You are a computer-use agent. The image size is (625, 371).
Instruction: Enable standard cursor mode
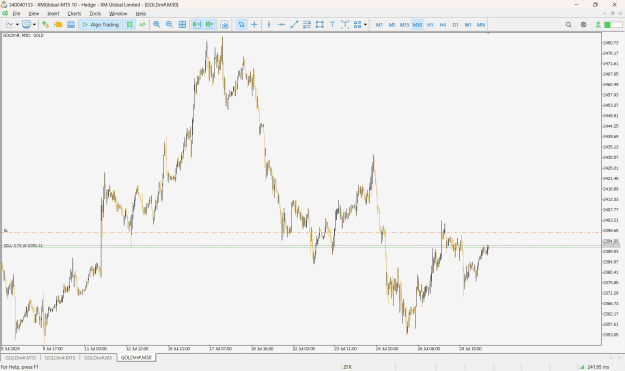point(241,25)
